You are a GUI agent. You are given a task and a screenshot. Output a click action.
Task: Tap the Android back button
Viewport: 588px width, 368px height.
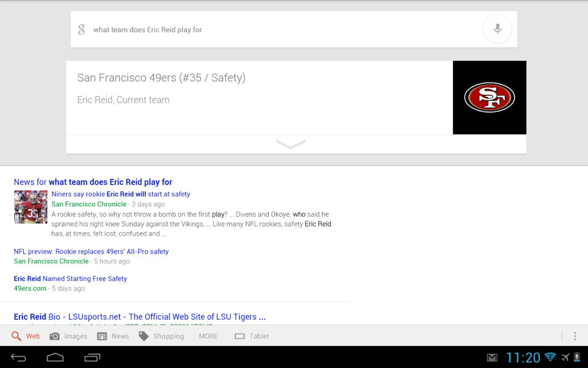point(18,358)
